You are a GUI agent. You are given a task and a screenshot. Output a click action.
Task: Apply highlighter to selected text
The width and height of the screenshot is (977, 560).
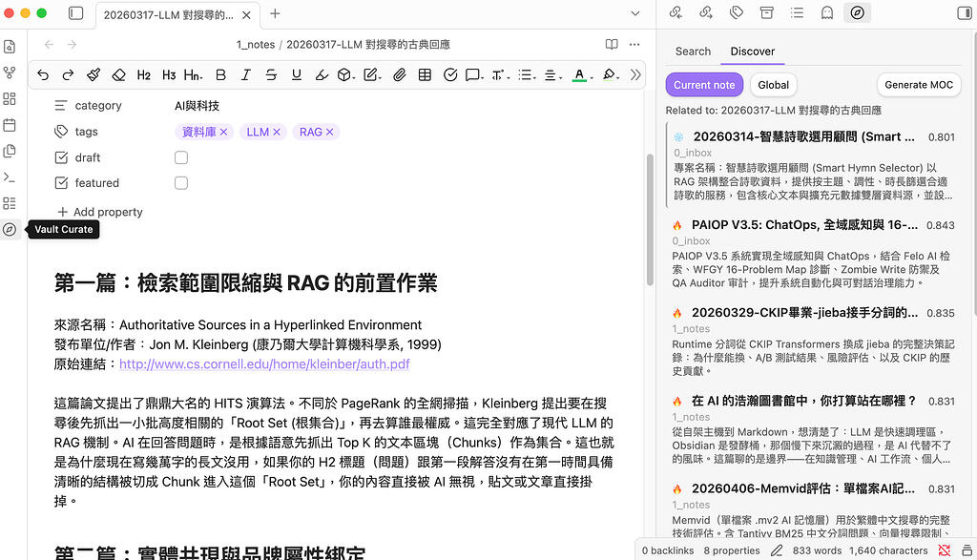click(322, 74)
